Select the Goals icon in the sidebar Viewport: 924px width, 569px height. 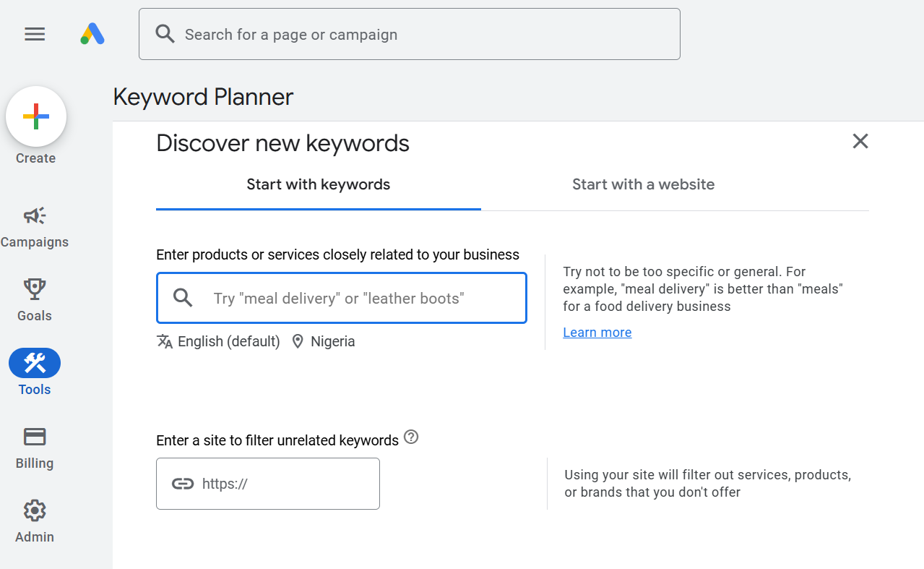coord(34,298)
